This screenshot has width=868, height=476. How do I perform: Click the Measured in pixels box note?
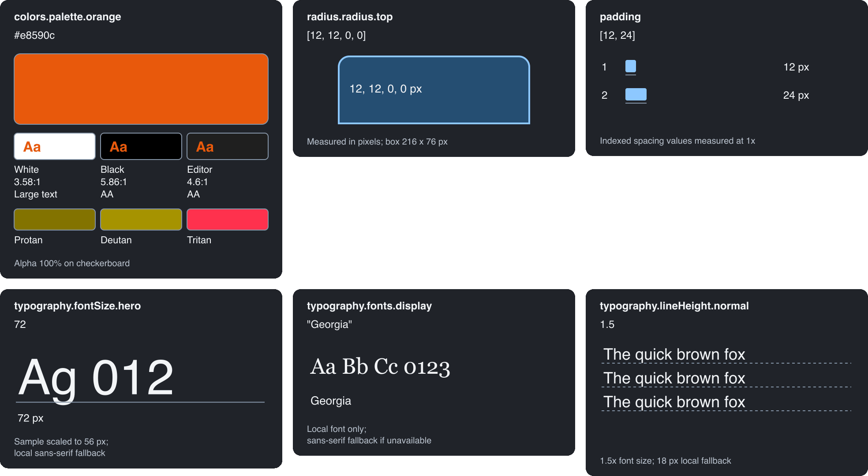click(377, 141)
